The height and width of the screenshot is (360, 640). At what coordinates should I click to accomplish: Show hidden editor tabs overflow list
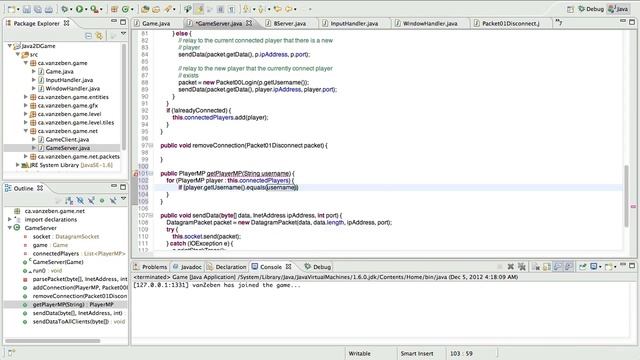(558, 23)
